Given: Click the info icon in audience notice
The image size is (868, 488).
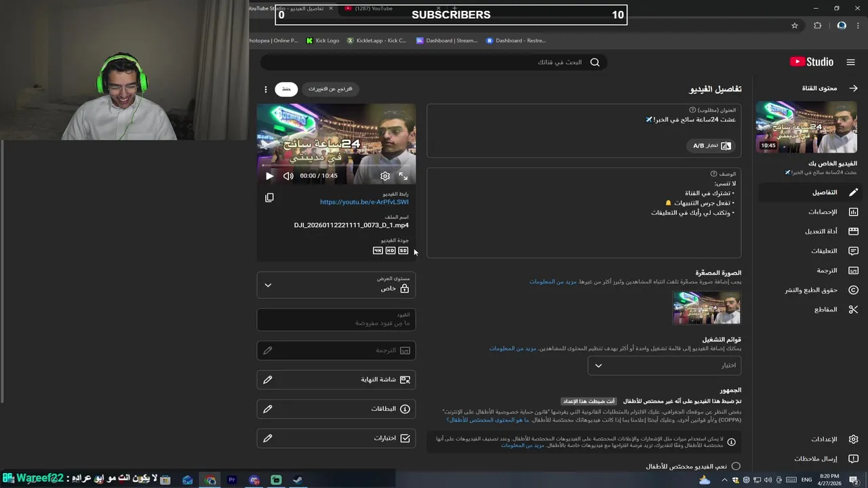Looking at the screenshot, I should [x=731, y=442].
